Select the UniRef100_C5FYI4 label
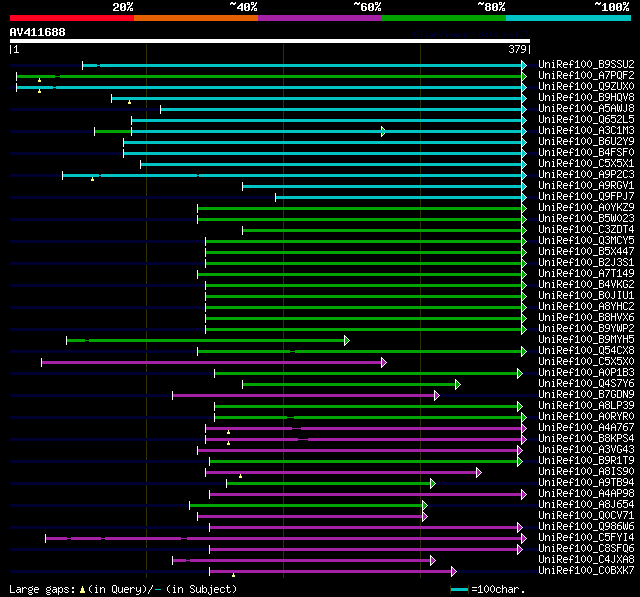 coord(586,538)
